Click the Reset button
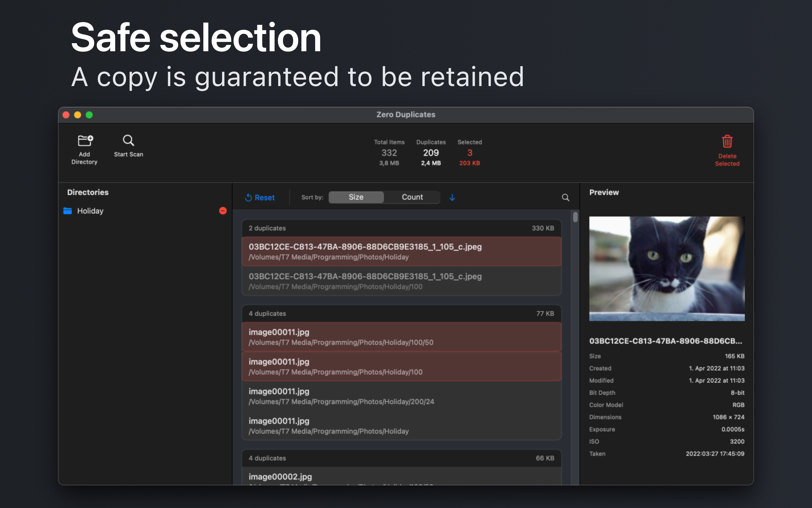Viewport: 812px width, 508px height. click(x=260, y=198)
